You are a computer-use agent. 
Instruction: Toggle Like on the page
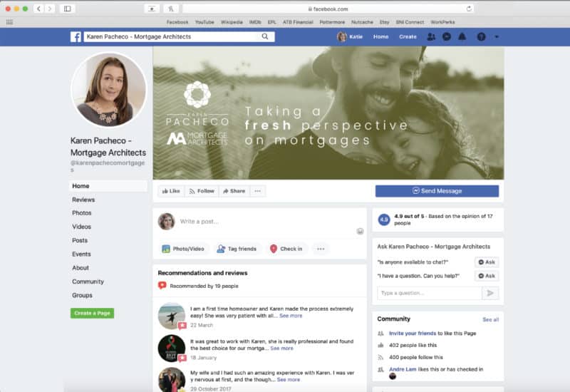tap(170, 191)
